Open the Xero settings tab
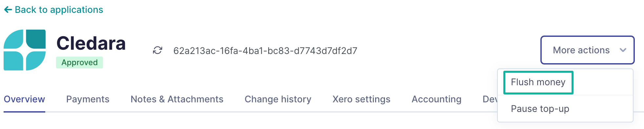644x129 pixels. [x=361, y=99]
